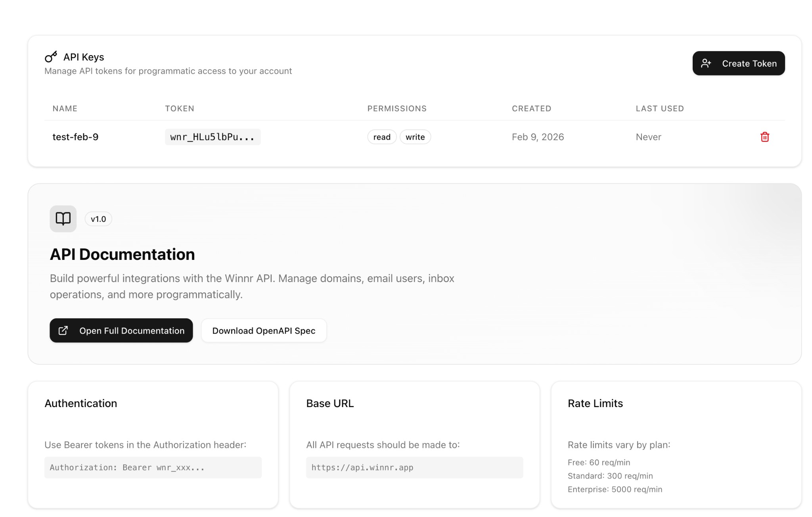Click the book icon above API Documentation

coord(63,219)
